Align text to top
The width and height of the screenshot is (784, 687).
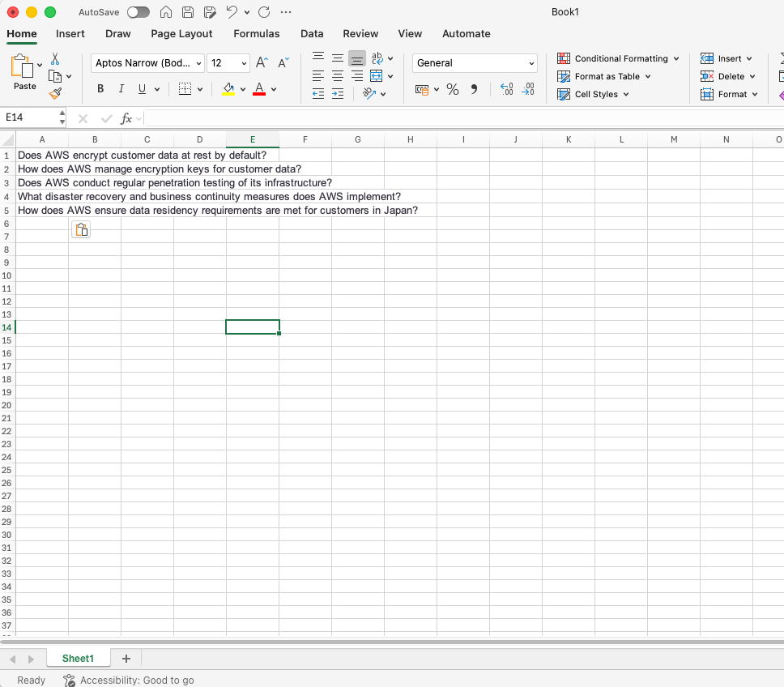tap(318, 58)
